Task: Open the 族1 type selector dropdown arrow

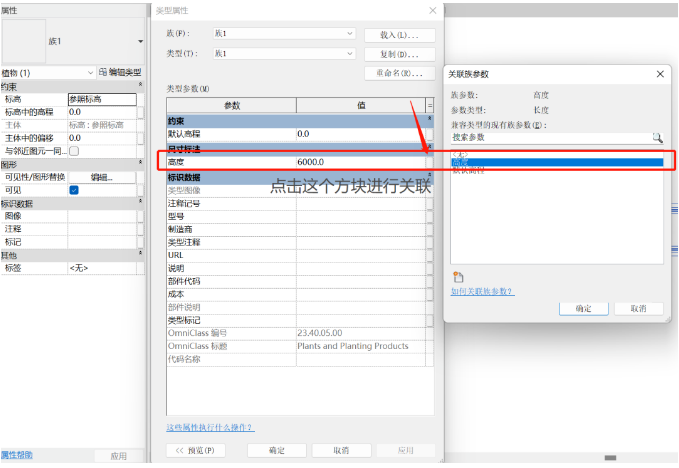Action: 140,42
